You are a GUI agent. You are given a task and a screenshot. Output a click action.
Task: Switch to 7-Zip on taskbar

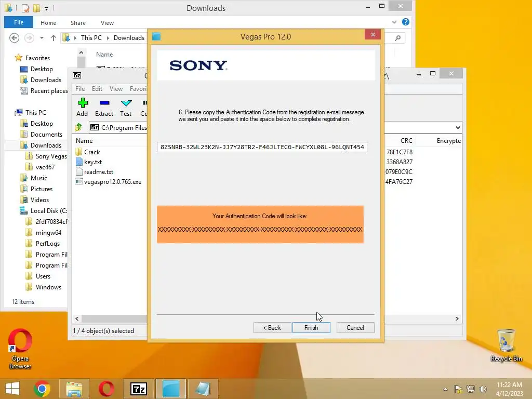pos(138,389)
